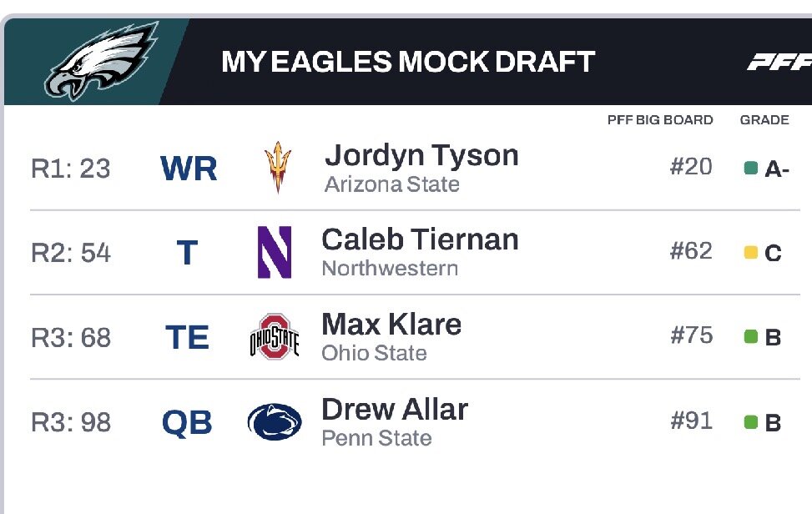Click the QB position label
This screenshot has height=514, width=812.
188,422
